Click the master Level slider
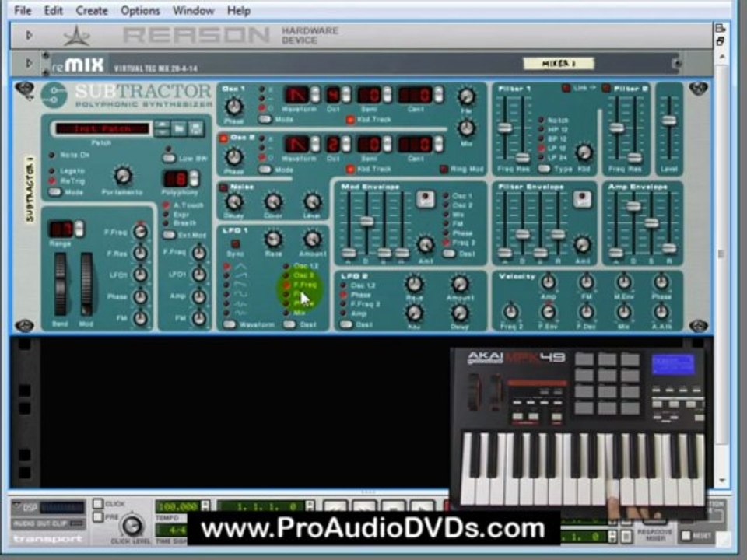This screenshot has height=560, width=747. pos(669,120)
